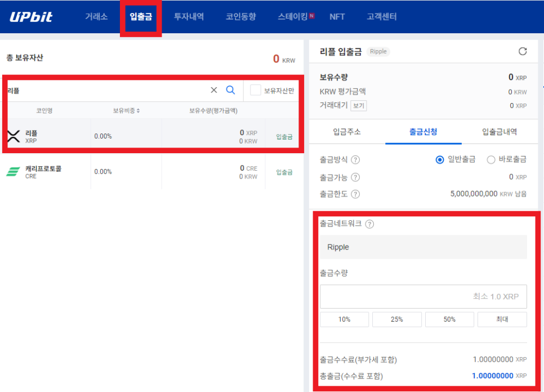Screen dimensions: 544x392
Task: Click the Ripple label badge
Action: (x=378, y=51)
